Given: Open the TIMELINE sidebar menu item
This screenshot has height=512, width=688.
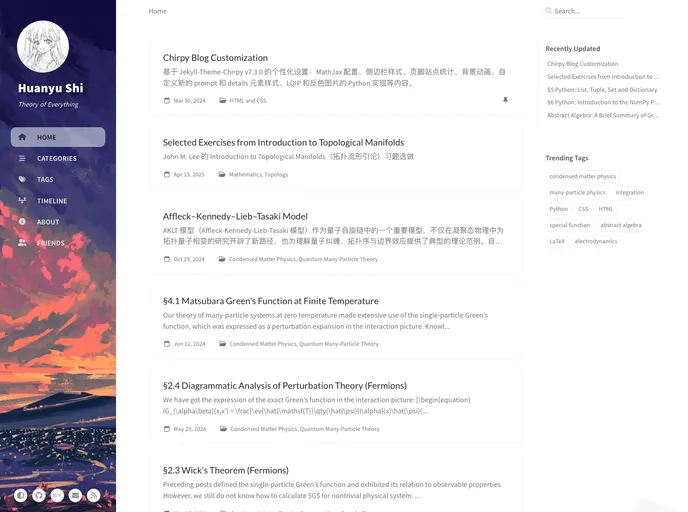Looking at the screenshot, I should [58, 201].
